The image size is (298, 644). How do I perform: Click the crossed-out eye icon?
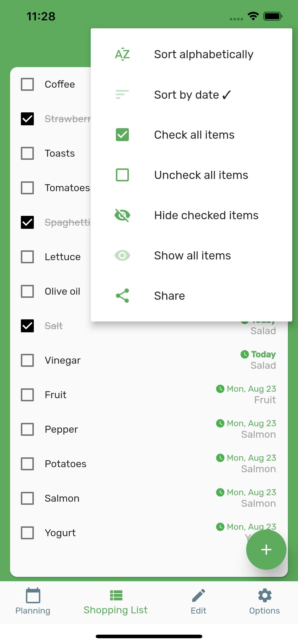[122, 215]
